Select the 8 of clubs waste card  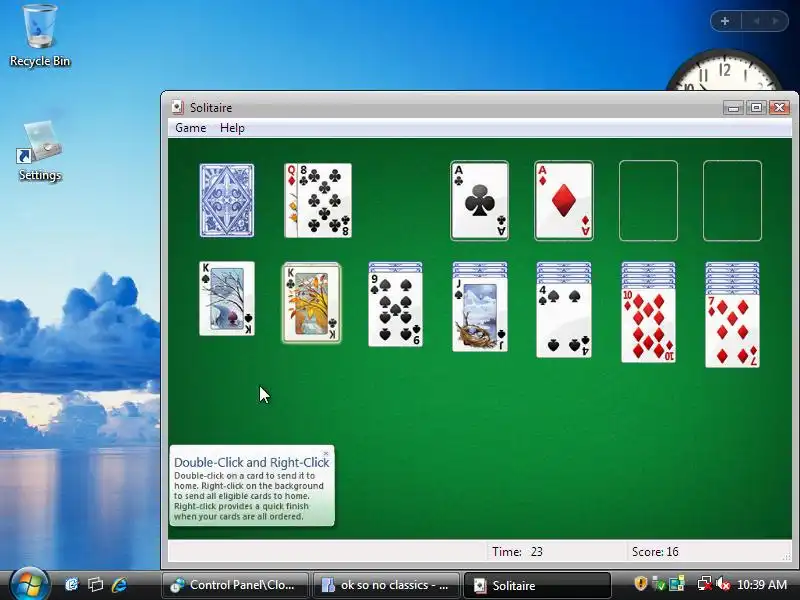coord(324,201)
